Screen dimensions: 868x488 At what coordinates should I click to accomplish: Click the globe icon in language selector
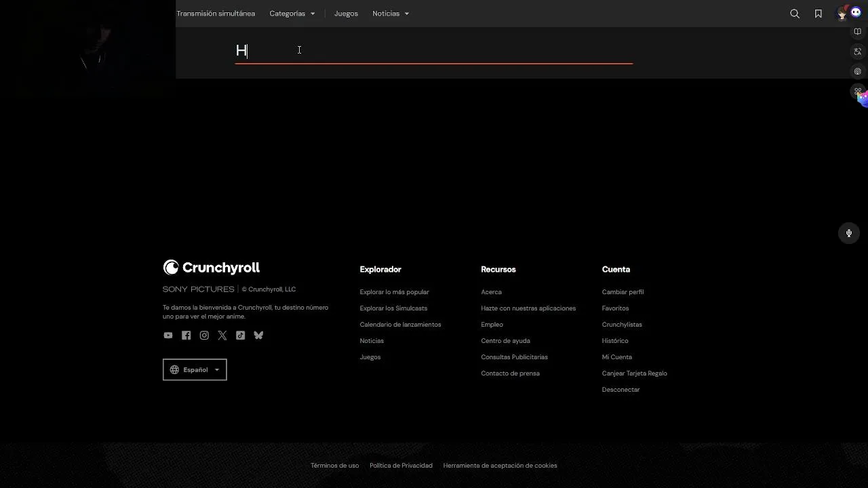(174, 370)
